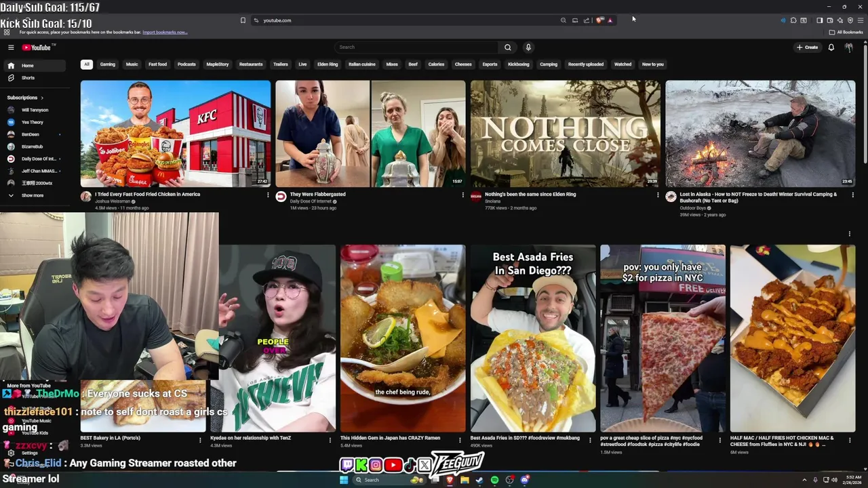The image size is (868, 488).
Task: Select the Watched filter chip
Action: click(x=623, y=64)
